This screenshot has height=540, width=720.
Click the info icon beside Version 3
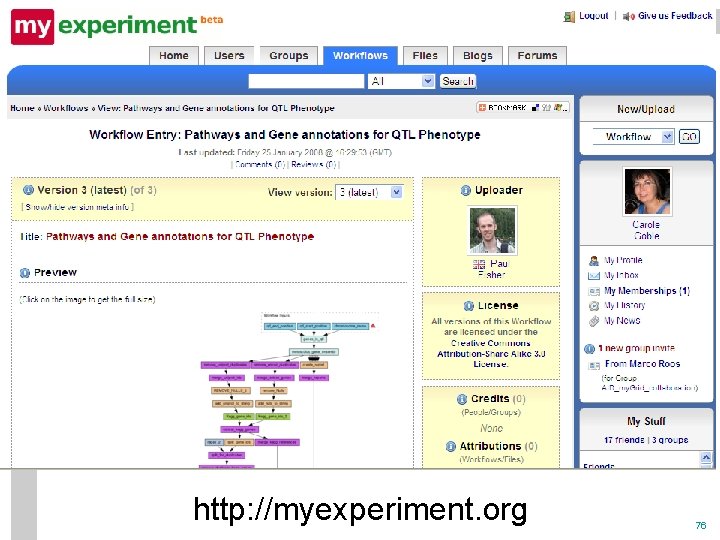tap(28, 190)
